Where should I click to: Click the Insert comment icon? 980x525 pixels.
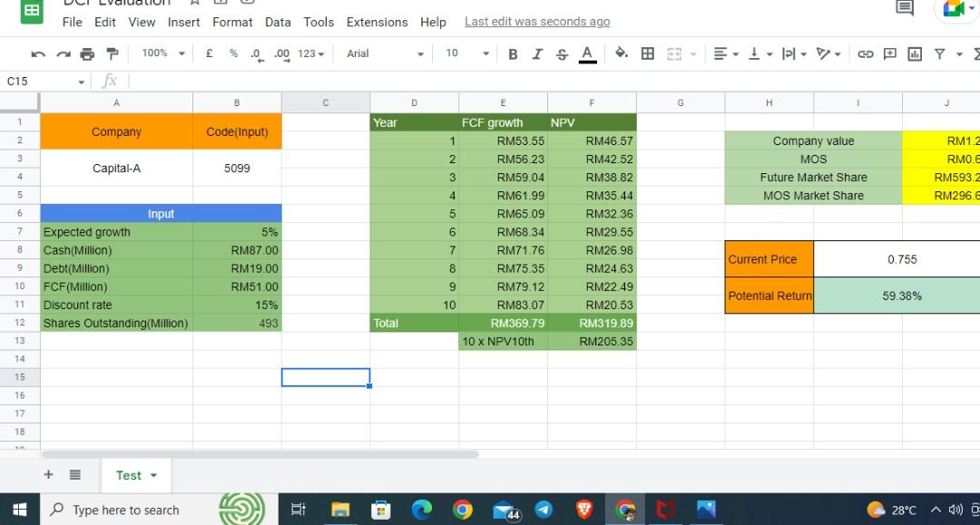pyautogui.click(x=888, y=54)
